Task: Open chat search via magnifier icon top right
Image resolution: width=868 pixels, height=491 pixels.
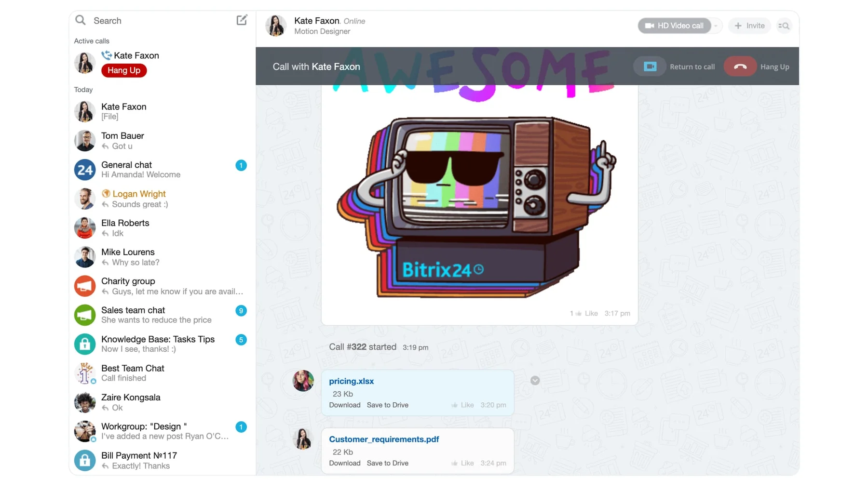Action: (784, 26)
